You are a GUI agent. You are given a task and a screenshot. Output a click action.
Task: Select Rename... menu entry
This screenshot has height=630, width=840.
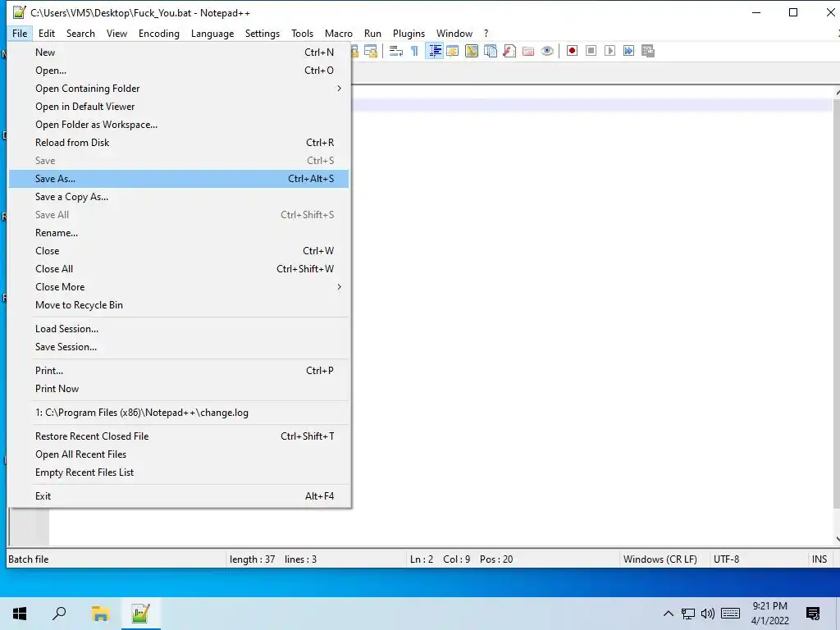coord(178,233)
